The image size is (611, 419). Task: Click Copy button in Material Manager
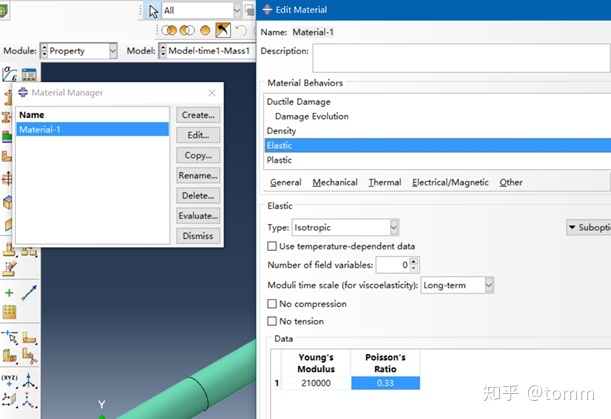pyautogui.click(x=198, y=156)
